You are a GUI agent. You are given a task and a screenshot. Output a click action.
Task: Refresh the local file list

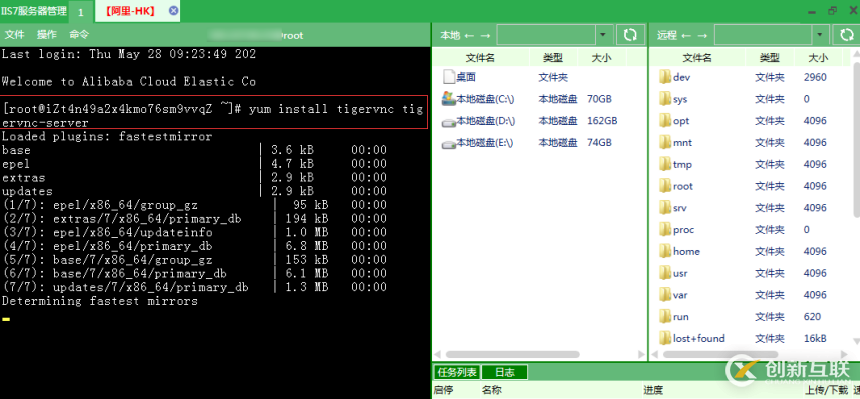click(630, 35)
